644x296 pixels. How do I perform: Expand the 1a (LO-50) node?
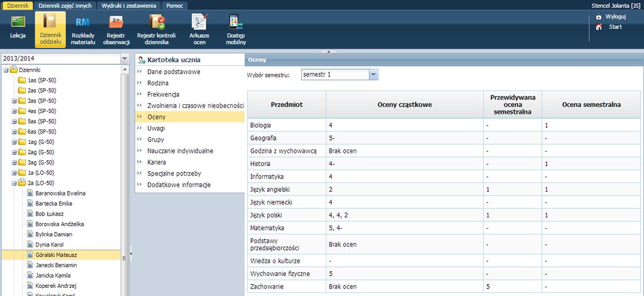tap(14, 173)
